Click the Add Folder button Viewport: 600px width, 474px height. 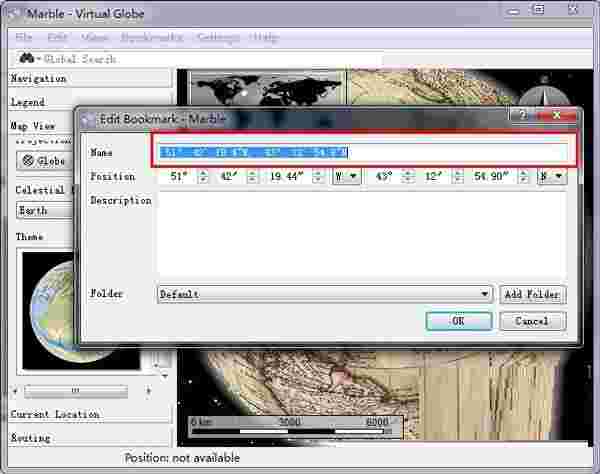coord(533,294)
